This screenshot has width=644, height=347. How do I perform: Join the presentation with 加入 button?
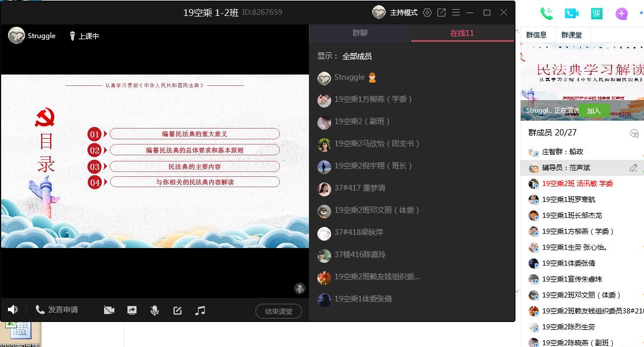click(593, 110)
